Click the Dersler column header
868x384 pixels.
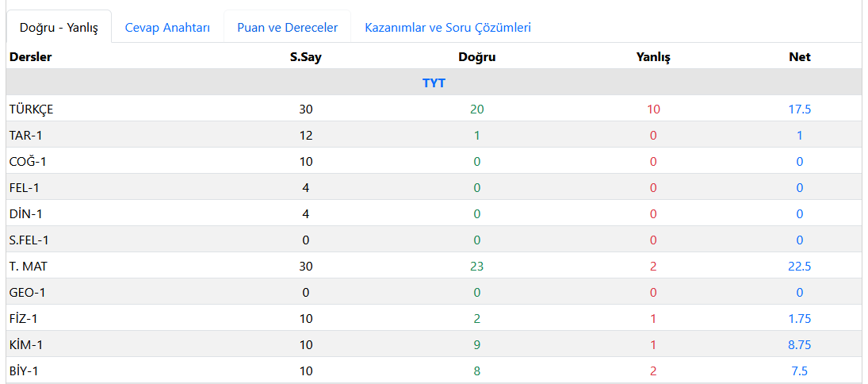[31, 57]
